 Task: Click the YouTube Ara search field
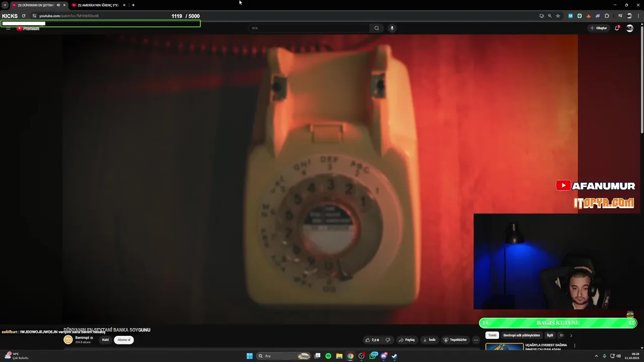point(309,28)
